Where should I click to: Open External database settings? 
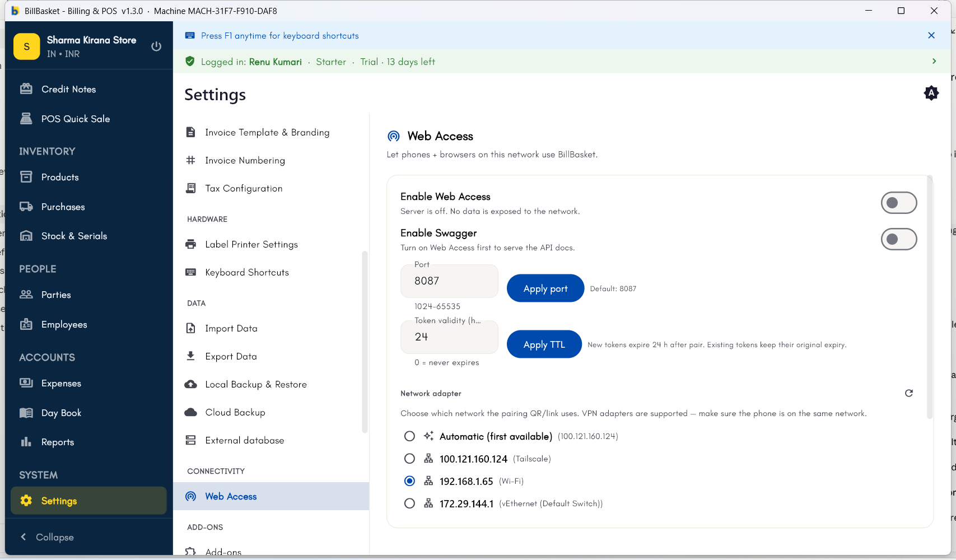pyautogui.click(x=271, y=440)
